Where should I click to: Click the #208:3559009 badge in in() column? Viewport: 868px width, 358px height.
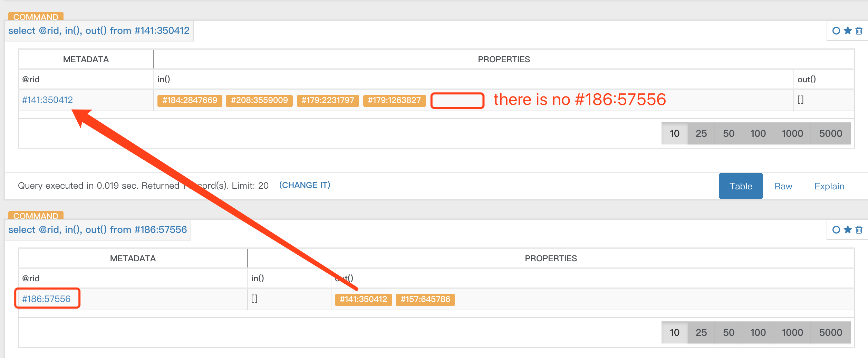259,101
